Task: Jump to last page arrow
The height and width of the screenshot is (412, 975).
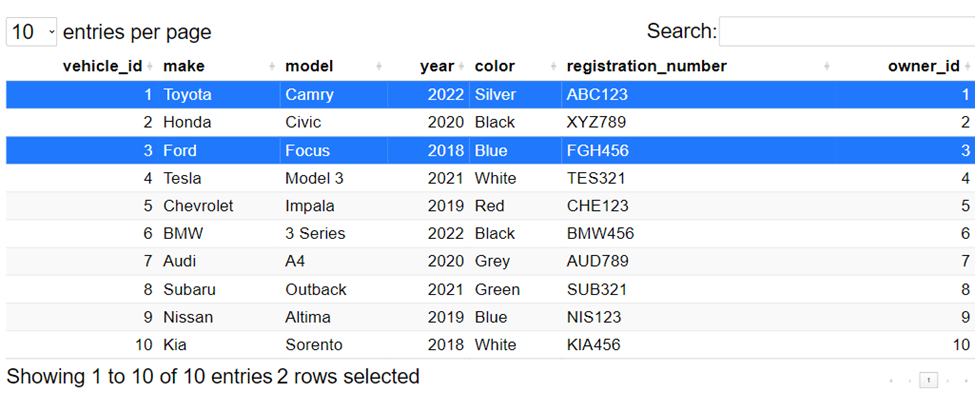Action: point(966,380)
